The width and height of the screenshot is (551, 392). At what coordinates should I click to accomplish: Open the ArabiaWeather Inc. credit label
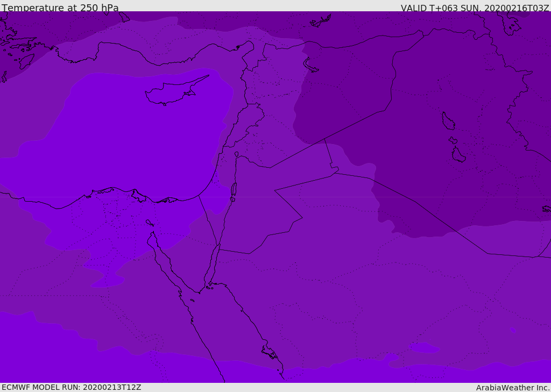coord(512,387)
